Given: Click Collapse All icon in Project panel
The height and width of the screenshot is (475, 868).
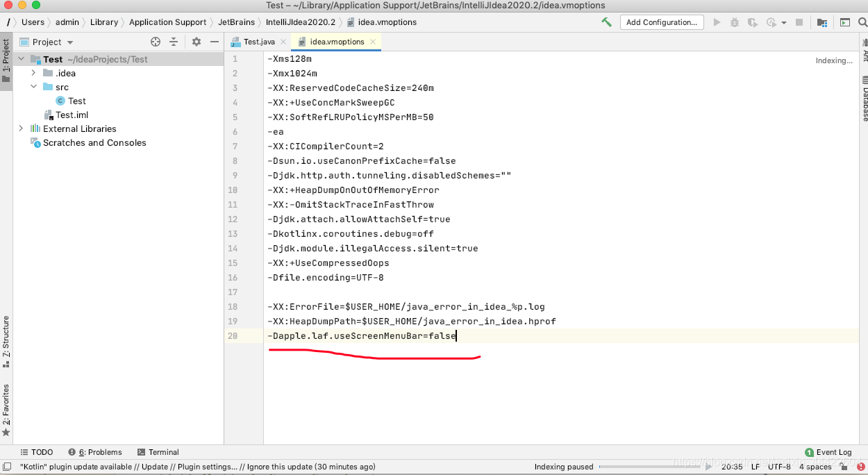Looking at the screenshot, I should pos(174,42).
